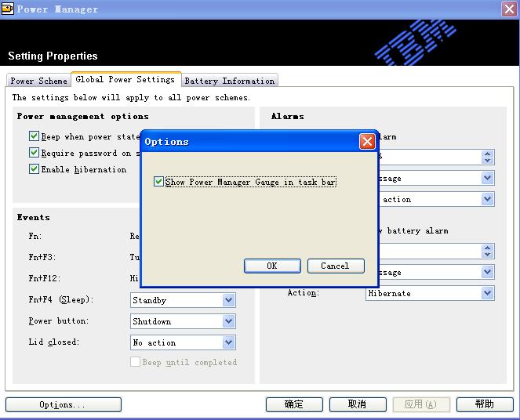Viewport: 520px width, 420px height.
Task: Uncheck Show Power Manager Gauge in task bar
Action: [x=159, y=182]
